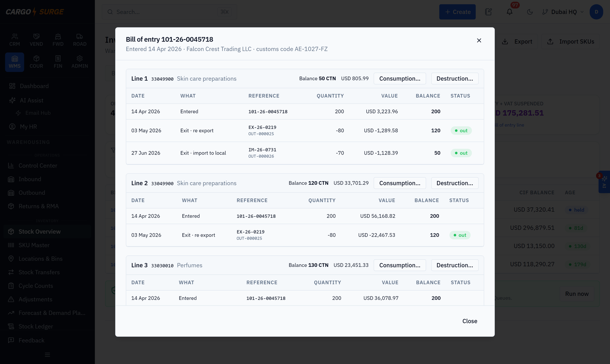Toggle dark mode moon icon
Image resolution: width=610 pixels, height=364 pixels.
[530, 12]
